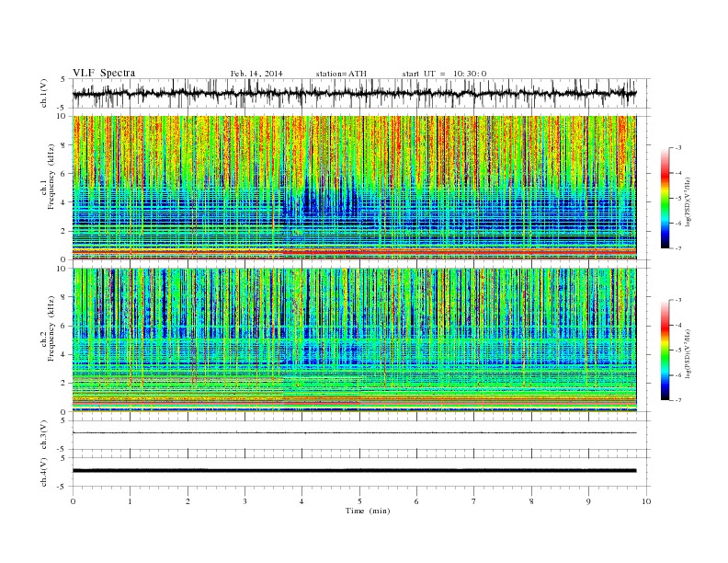The image size is (728, 563).
Task: Click the "-7" tick on ch.1 color bar
Action: click(x=678, y=248)
